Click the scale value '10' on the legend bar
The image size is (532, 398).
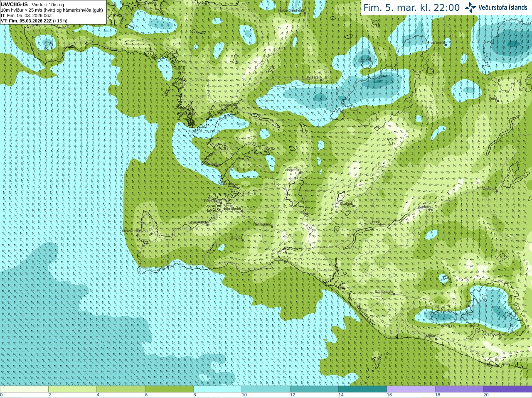(244, 395)
